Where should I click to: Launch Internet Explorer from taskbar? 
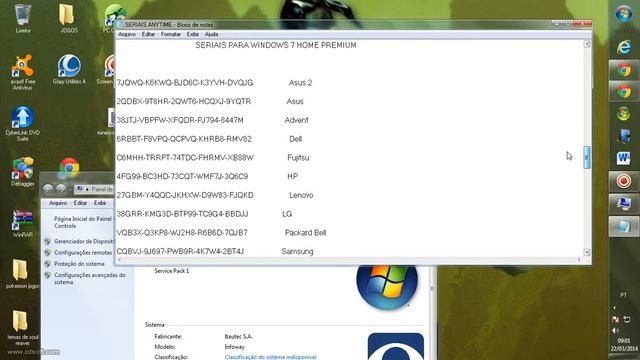click(624, 47)
